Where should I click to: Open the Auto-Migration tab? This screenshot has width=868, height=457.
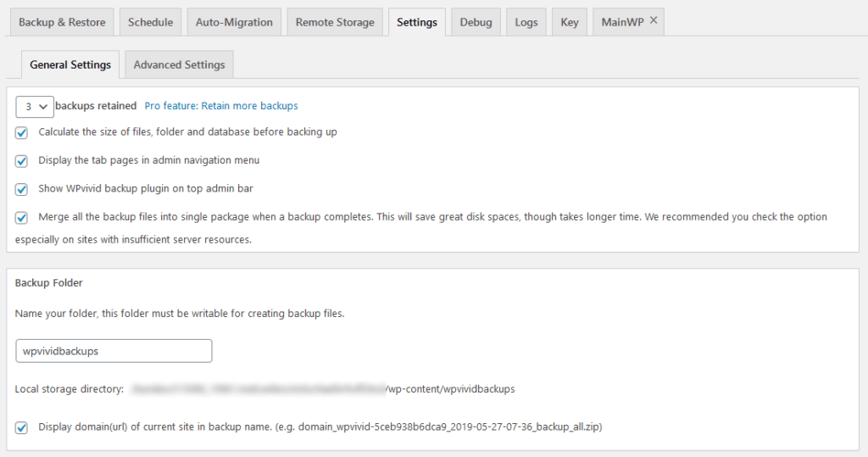pos(234,22)
